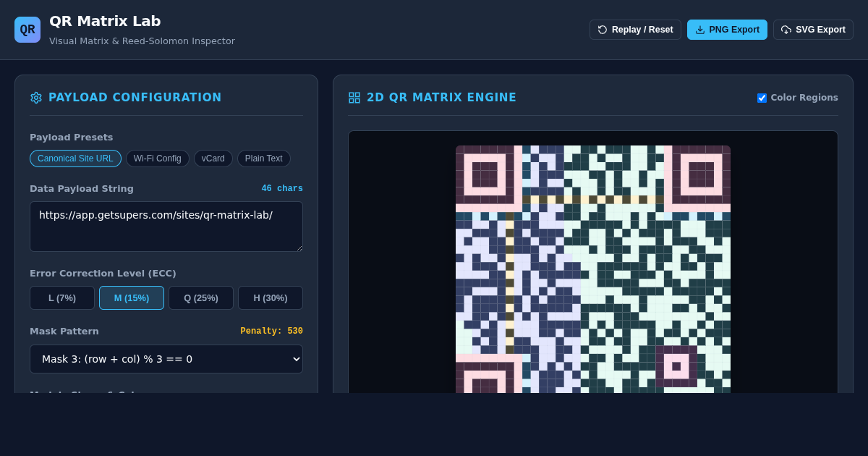Screen dimensions: 868x456
Task: Click the 'Payload Presets' label
Action: [72, 138]
